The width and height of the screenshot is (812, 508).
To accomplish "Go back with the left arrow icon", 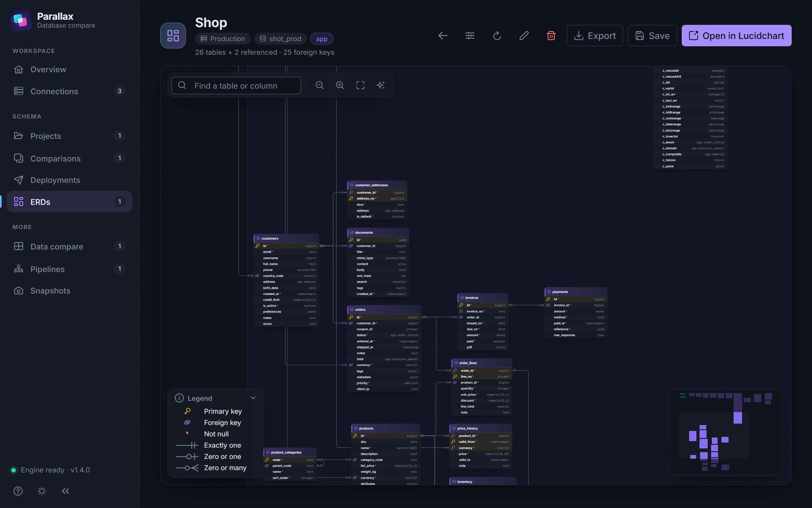I will click(443, 36).
